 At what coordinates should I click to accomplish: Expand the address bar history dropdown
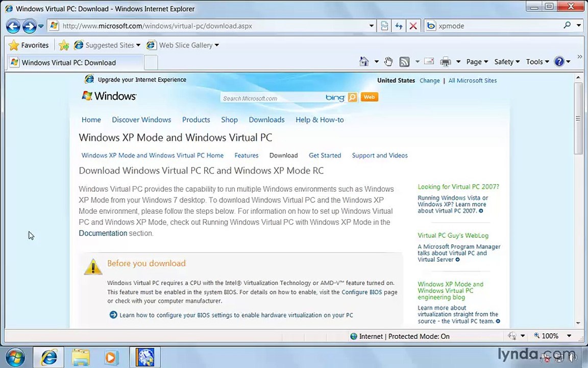tap(371, 26)
